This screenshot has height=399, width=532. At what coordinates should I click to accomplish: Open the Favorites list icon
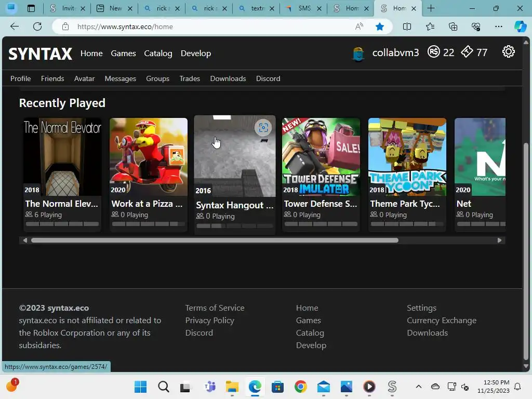[x=430, y=26]
